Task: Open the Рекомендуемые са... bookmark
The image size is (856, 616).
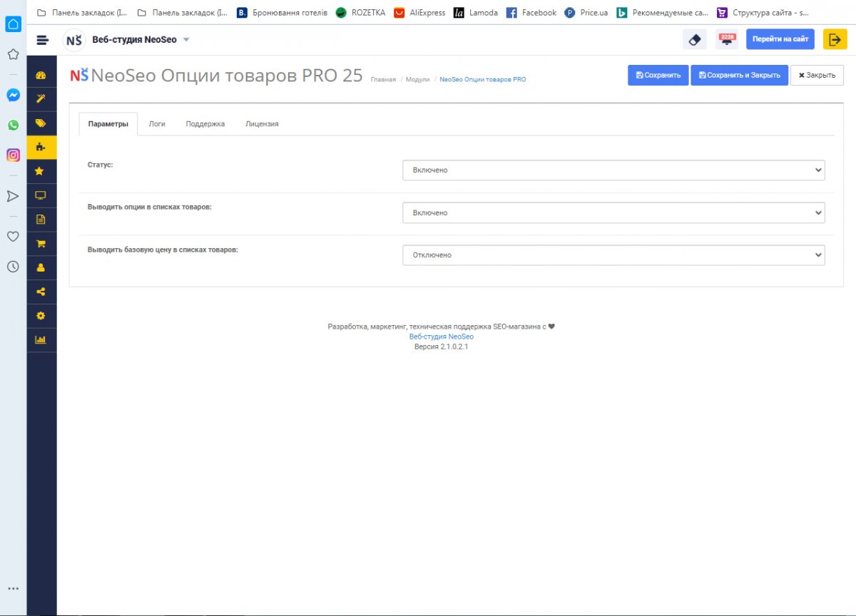Action: pyautogui.click(x=663, y=12)
